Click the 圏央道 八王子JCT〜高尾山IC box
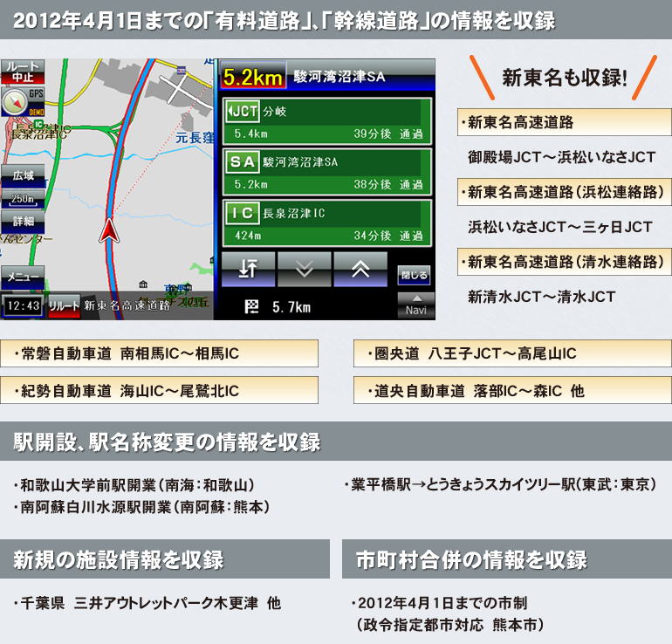 512,353
